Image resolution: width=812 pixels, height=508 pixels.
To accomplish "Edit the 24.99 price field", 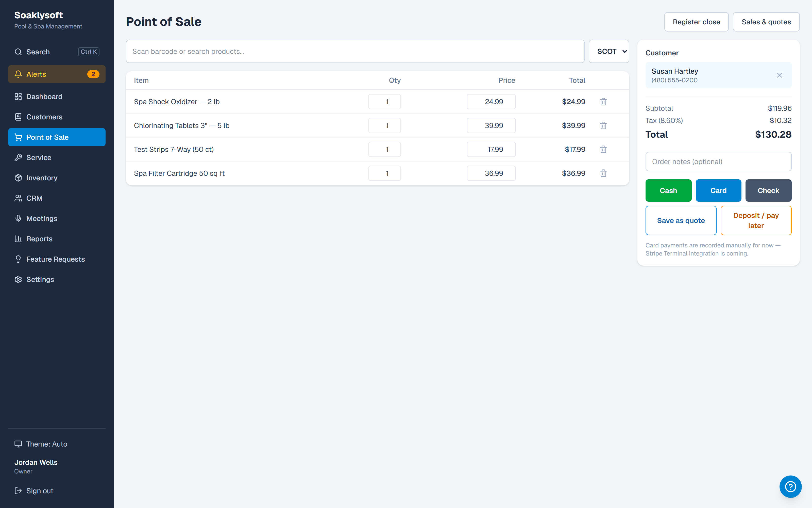I will tap(491, 101).
